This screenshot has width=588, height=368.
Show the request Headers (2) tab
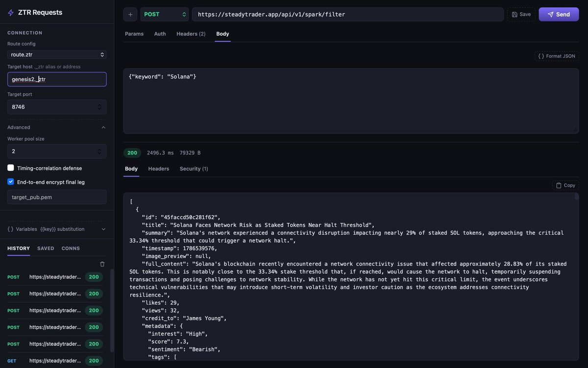(191, 34)
